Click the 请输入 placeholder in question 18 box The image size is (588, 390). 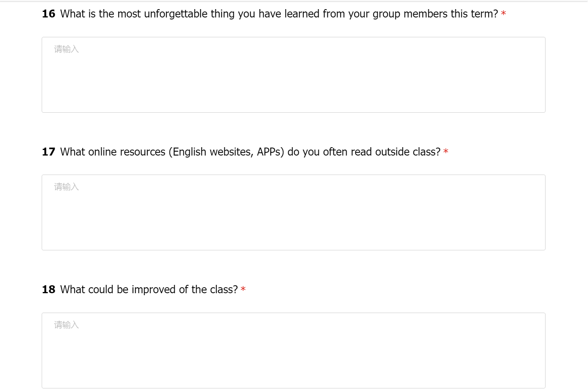[66, 325]
